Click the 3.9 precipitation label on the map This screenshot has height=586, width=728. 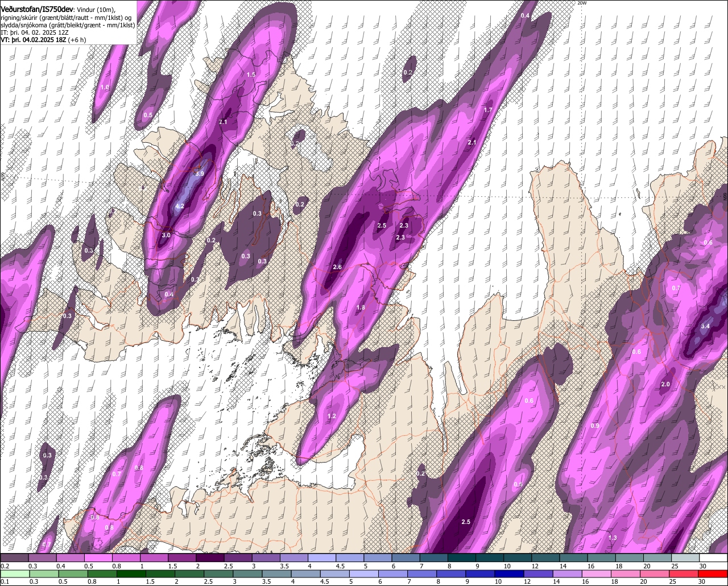pos(199,174)
